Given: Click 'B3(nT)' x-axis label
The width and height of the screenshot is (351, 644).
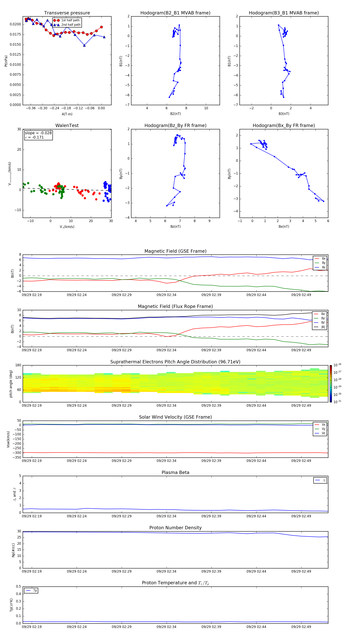Looking at the screenshot, I should point(284,114).
